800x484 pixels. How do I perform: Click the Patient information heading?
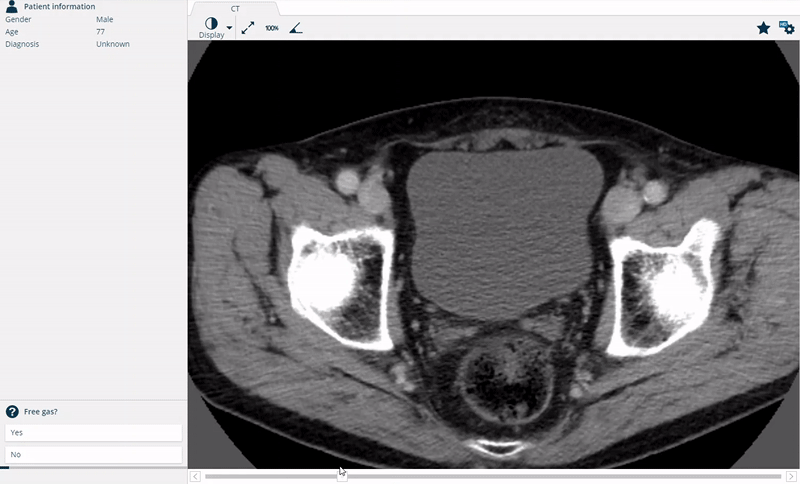[59, 7]
